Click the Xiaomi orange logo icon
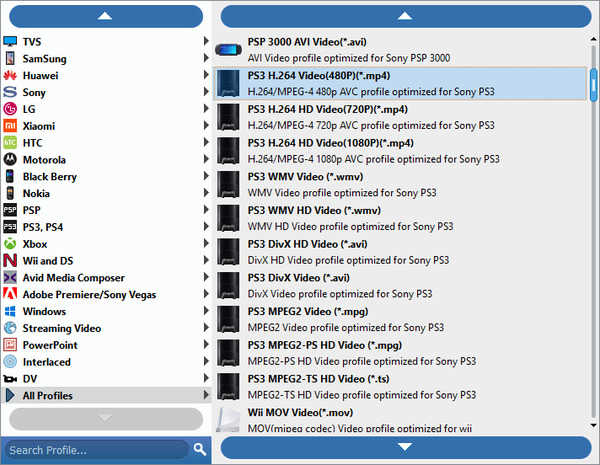600x465 pixels. pos(10,126)
